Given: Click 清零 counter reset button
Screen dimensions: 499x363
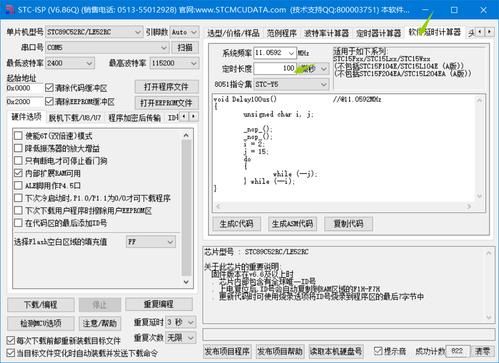Looking at the screenshot, I should (483, 351).
